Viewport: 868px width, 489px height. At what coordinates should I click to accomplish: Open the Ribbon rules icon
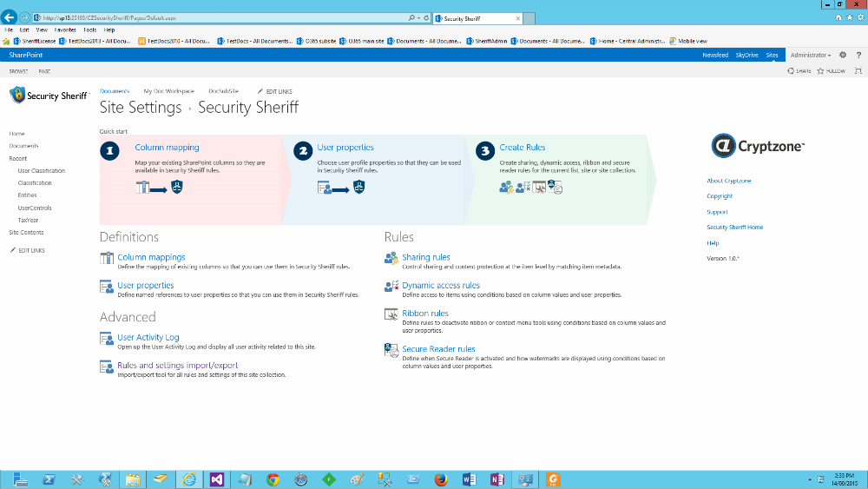point(391,314)
